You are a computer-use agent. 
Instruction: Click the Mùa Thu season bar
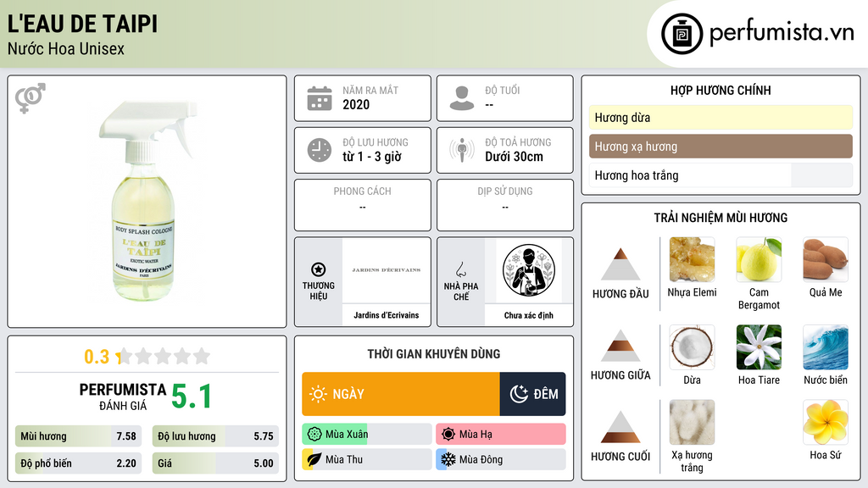pyautogui.click(x=367, y=459)
